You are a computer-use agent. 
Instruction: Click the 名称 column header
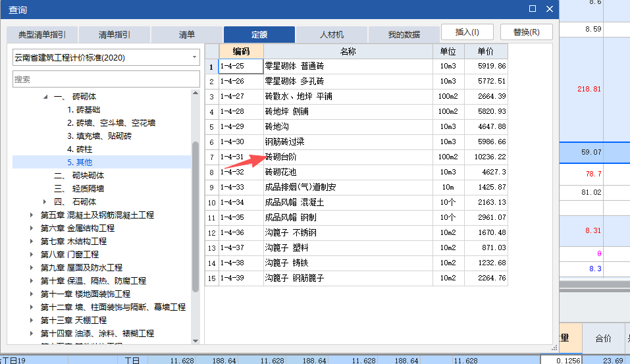348,51
